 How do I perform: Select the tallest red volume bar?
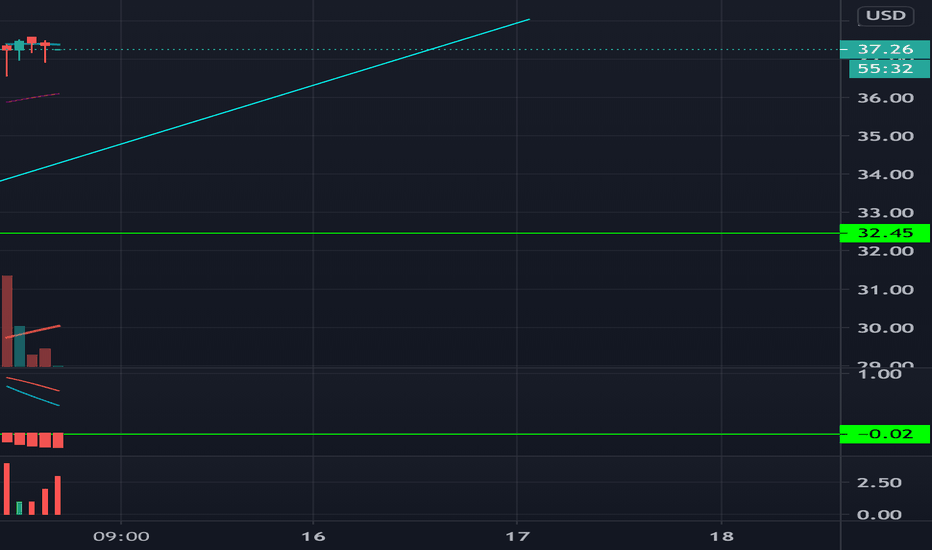(x=7, y=321)
